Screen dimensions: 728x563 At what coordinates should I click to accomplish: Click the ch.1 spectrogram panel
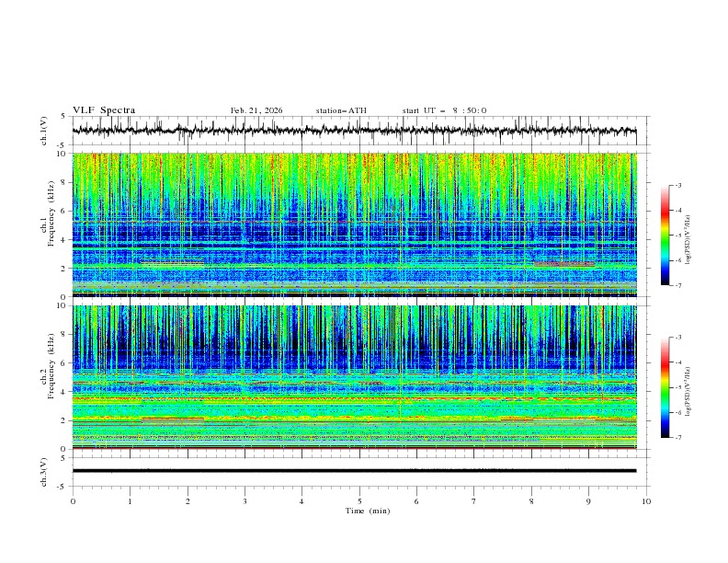click(354, 224)
